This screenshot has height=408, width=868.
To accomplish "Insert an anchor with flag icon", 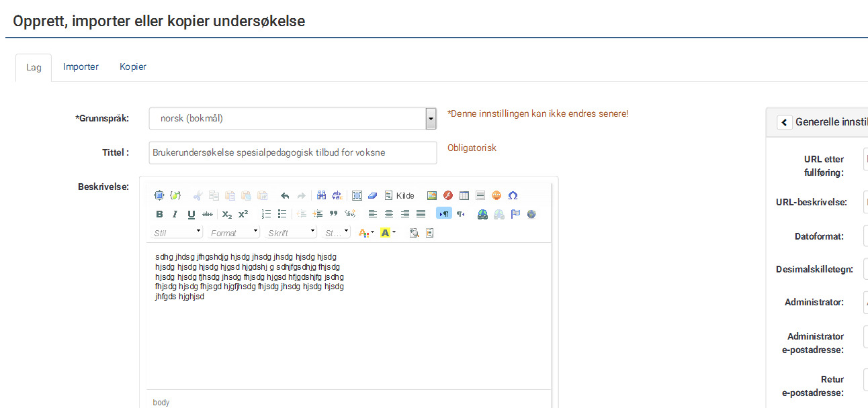I will tap(515, 214).
